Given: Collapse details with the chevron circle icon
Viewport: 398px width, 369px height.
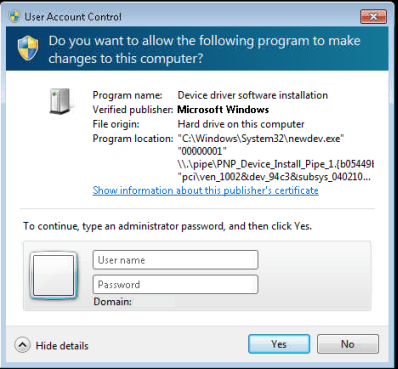Looking at the screenshot, I should (x=23, y=345).
